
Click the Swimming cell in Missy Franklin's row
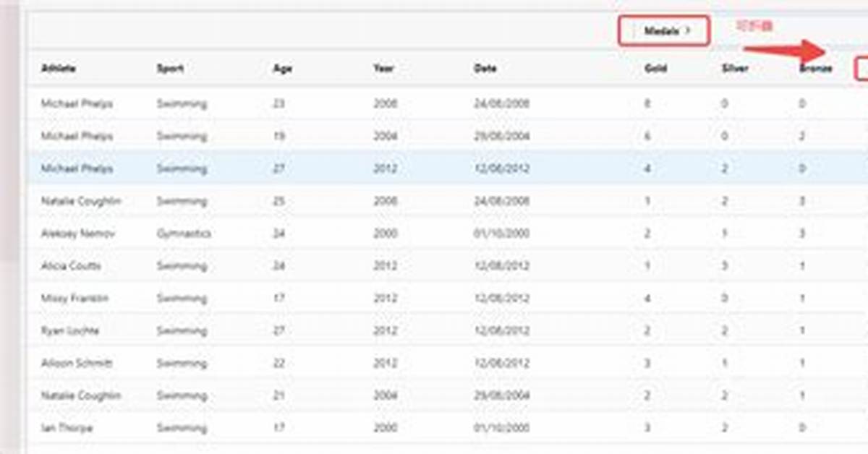point(182,299)
